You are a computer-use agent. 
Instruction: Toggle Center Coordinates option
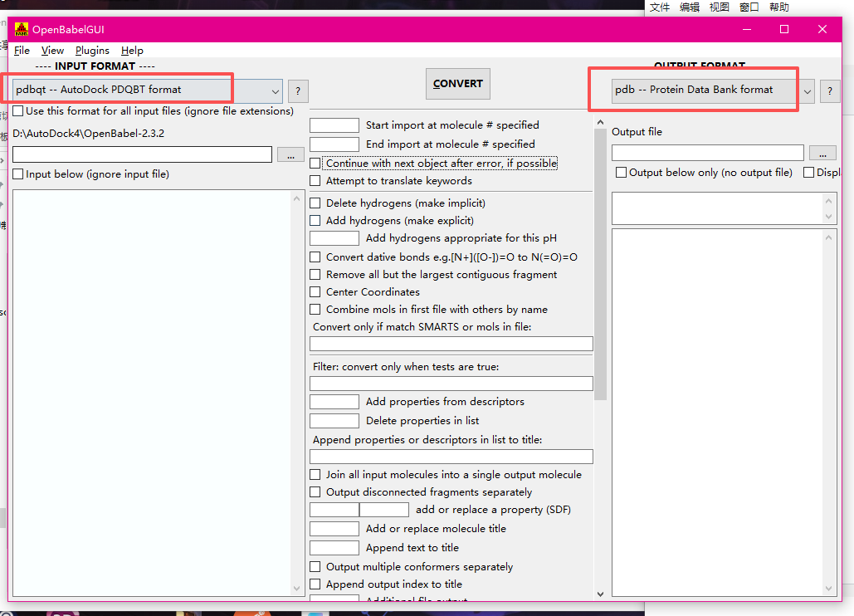tap(315, 292)
